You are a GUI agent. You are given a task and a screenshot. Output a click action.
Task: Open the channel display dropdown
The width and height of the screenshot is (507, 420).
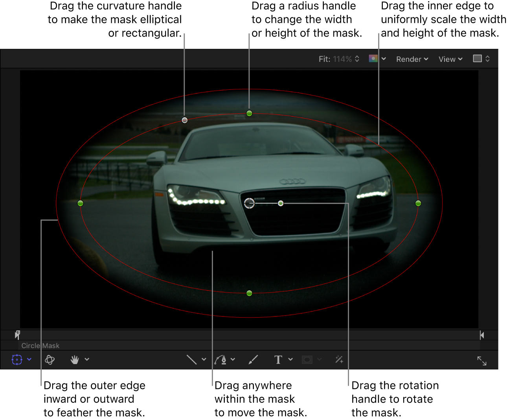pyautogui.click(x=384, y=59)
